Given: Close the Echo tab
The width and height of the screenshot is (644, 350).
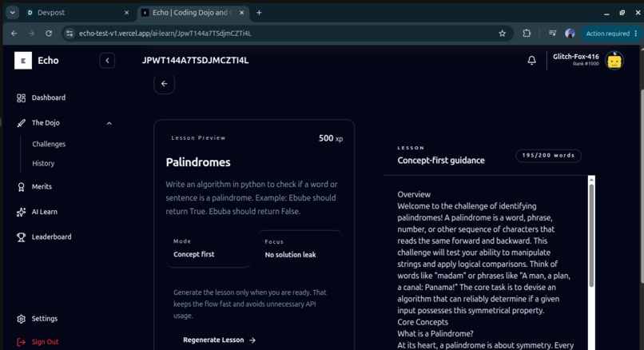Looking at the screenshot, I should click(241, 13).
